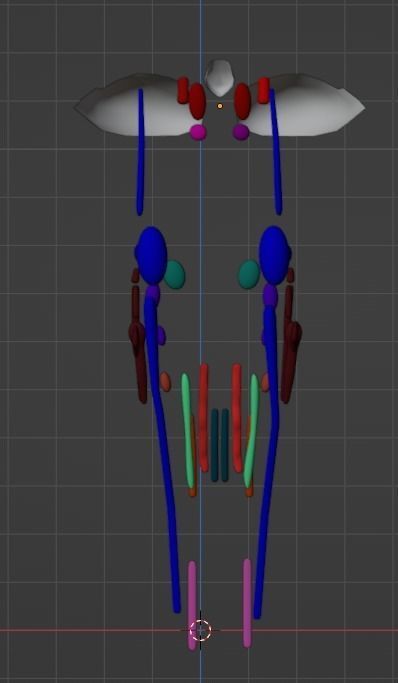Image resolution: width=398 pixels, height=683 pixels.
Task: Select the right green elongated shape
Action: pyautogui.click(x=251, y=430)
